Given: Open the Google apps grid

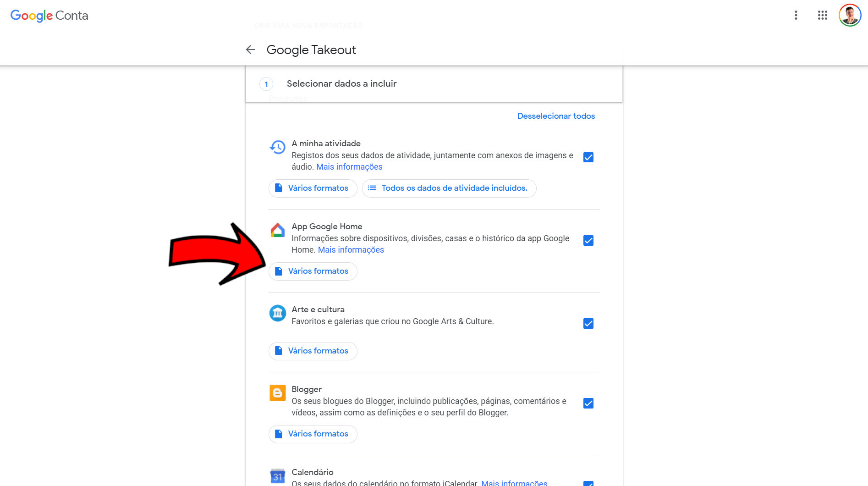Looking at the screenshot, I should click(823, 15).
